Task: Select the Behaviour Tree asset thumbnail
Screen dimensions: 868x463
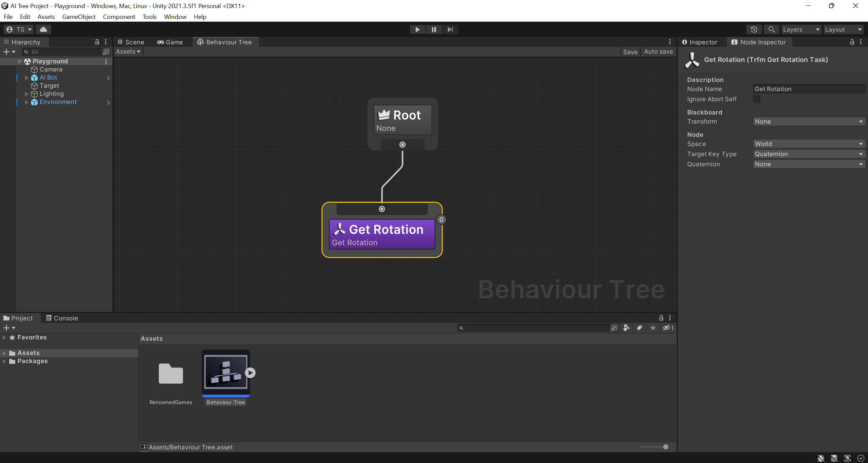Action: 226,373
